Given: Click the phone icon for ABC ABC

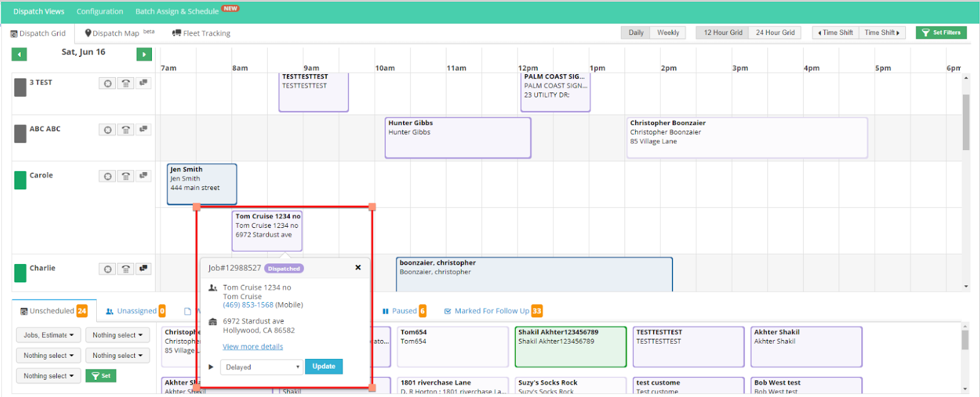Looking at the screenshot, I should point(126,130).
